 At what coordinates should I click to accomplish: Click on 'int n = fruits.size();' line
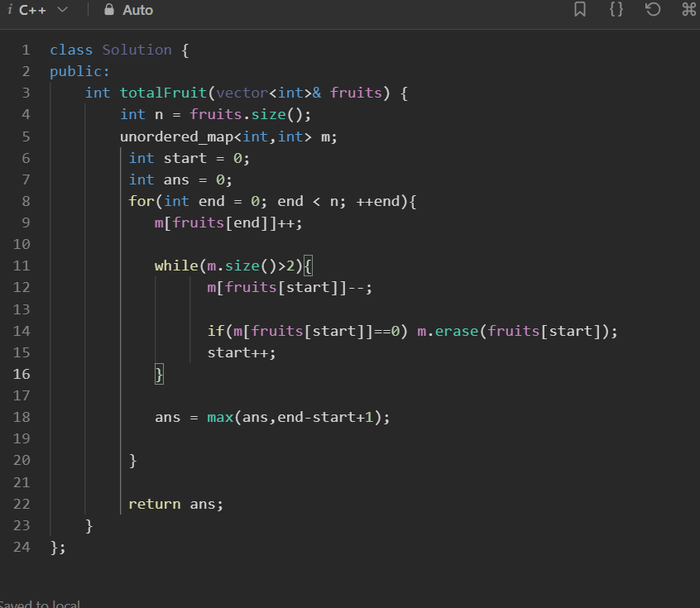[x=216, y=115]
